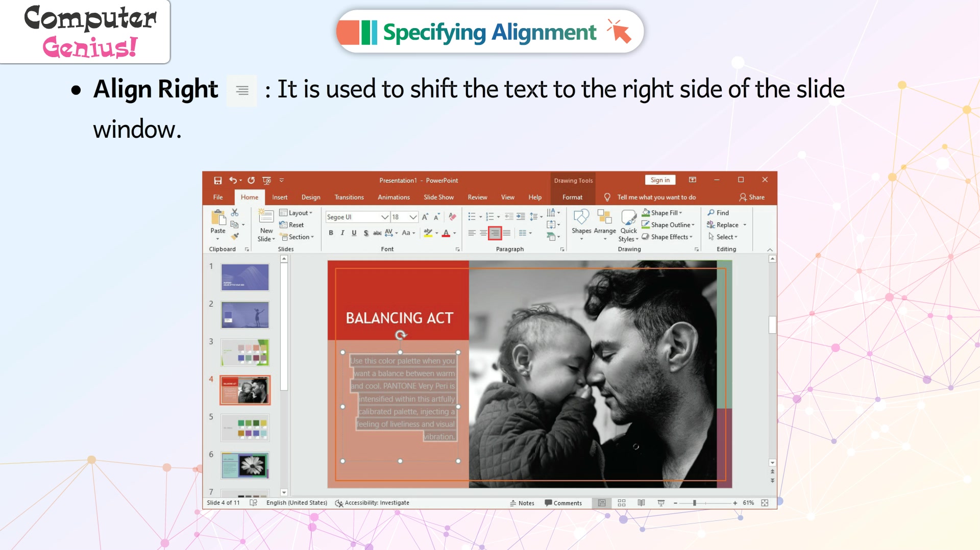Fit slide to current window
This screenshot has width=980, height=550.
[765, 503]
